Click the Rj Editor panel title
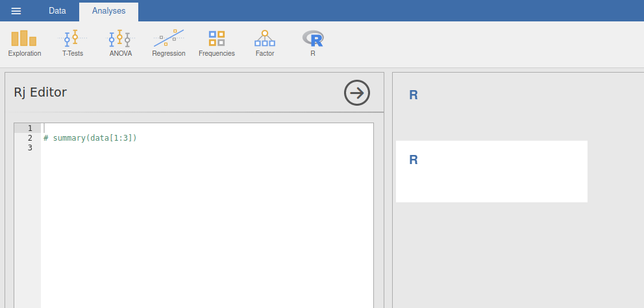This screenshot has width=644, height=308. 40,93
